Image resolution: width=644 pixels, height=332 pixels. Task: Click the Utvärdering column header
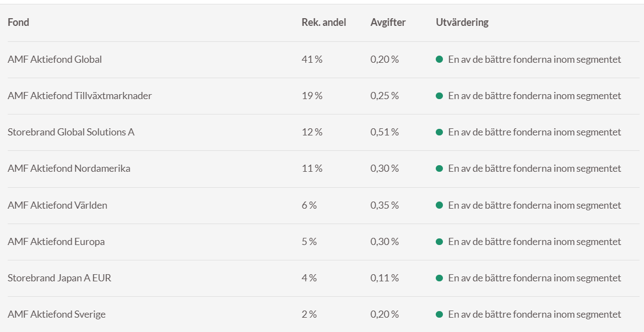[462, 23]
